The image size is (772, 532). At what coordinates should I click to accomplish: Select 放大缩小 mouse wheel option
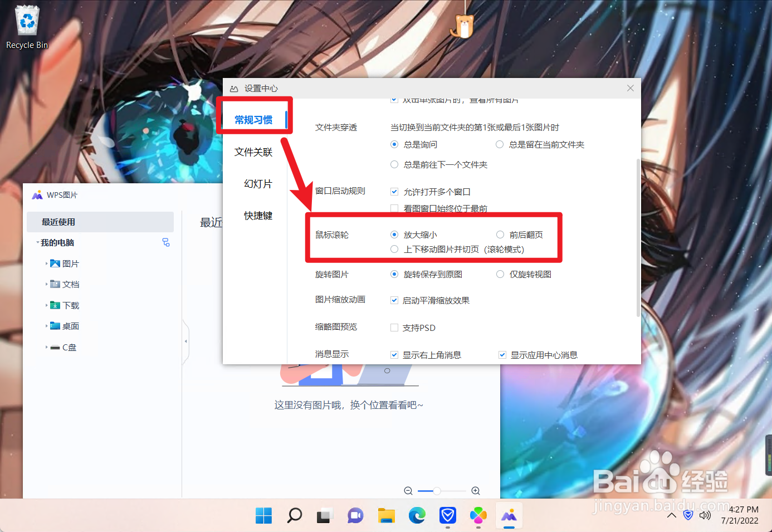pyautogui.click(x=394, y=235)
